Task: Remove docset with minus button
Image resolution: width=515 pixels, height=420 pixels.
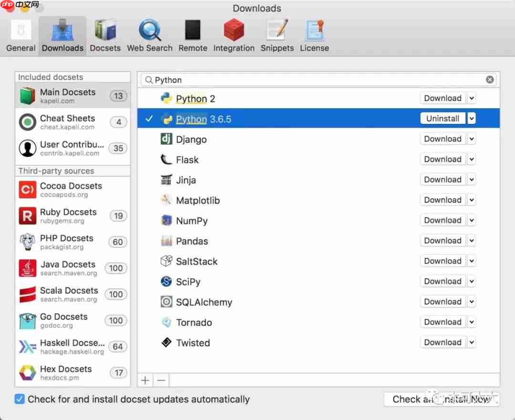Action: point(161,380)
